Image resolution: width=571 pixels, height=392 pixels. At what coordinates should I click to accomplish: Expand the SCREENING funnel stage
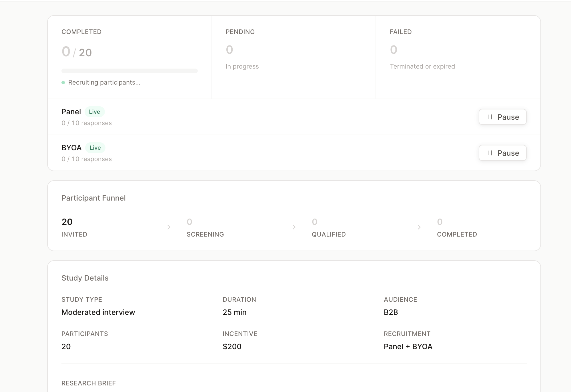tap(205, 227)
